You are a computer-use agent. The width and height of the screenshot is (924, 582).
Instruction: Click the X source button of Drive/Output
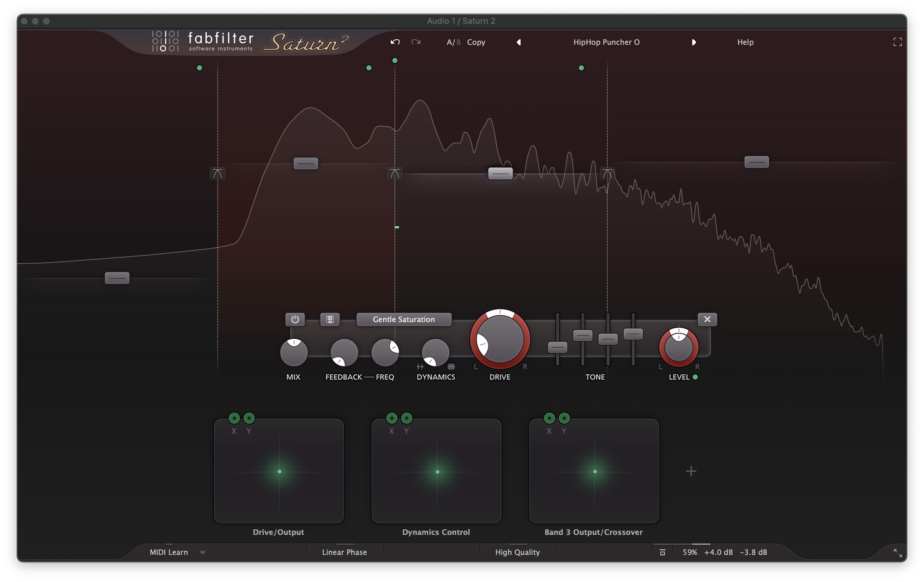pos(234,418)
